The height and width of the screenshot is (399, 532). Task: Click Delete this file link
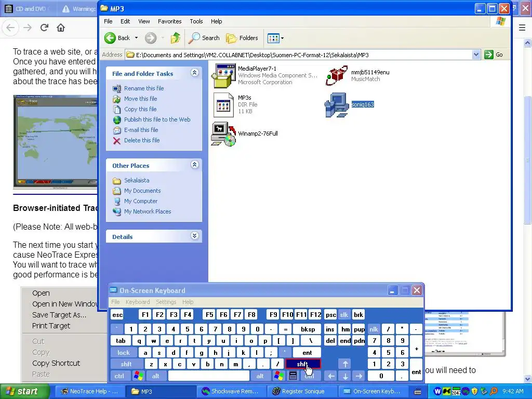[142, 140]
